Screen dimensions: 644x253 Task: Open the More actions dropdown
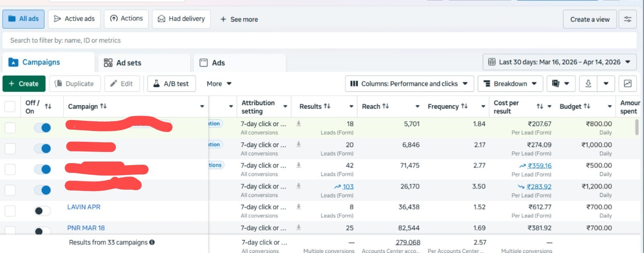click(x=219, y=83)
